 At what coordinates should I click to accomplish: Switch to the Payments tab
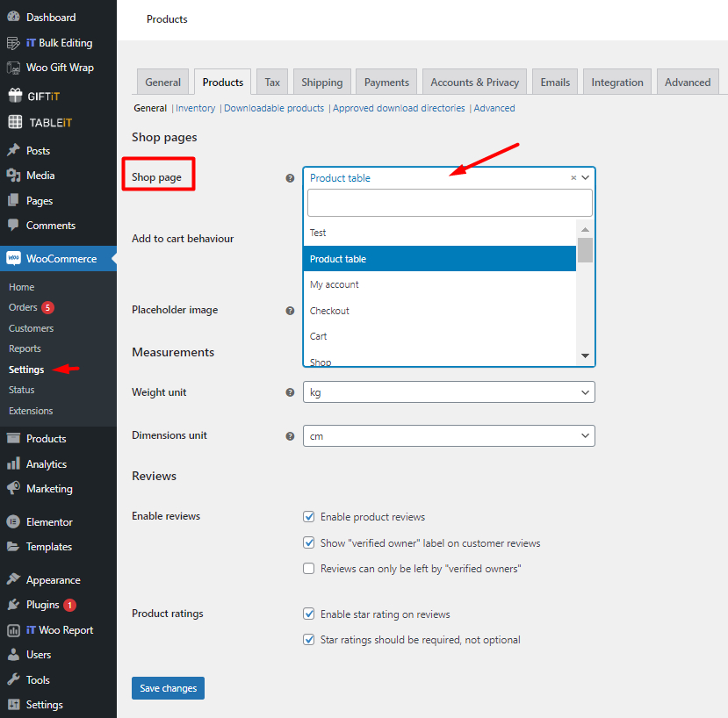point(386,83)
